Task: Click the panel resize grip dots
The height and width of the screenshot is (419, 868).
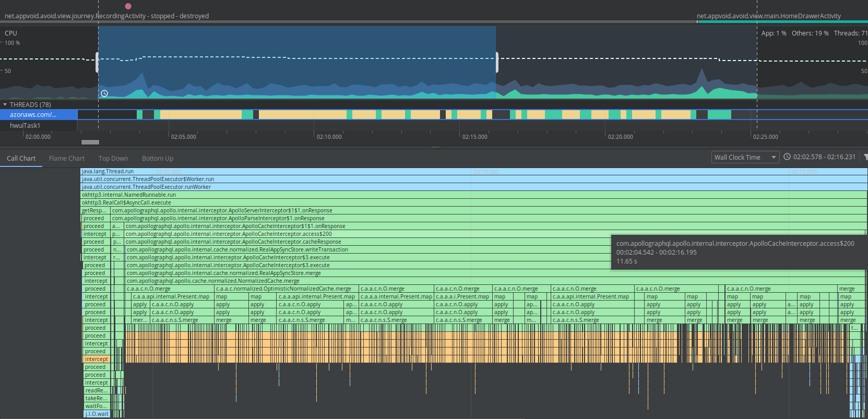Action: pos(436,148)
